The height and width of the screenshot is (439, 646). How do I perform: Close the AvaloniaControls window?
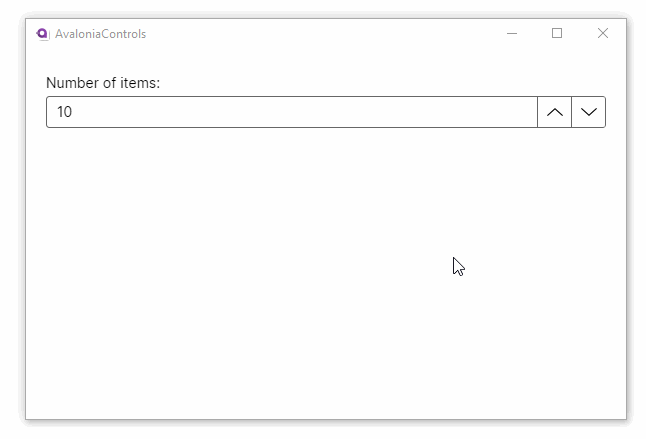click(x=602, y=33)
